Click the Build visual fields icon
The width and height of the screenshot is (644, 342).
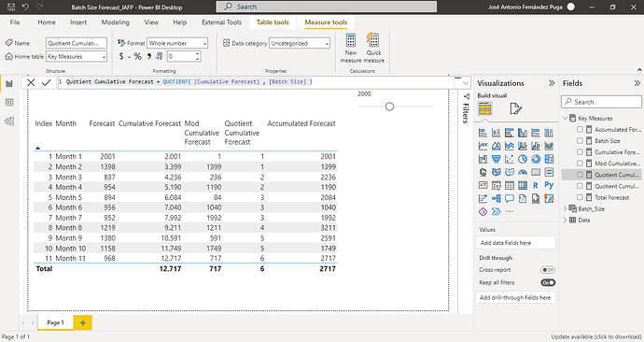point(485,109)
